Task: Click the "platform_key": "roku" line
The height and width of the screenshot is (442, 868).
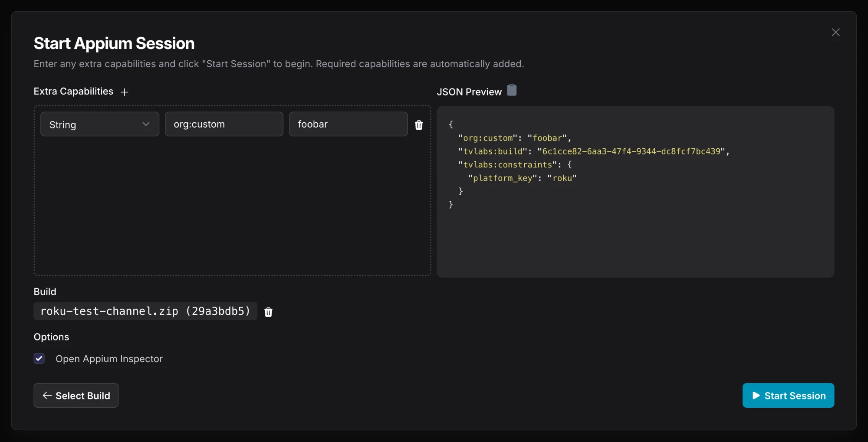Action: coord(522,178)
